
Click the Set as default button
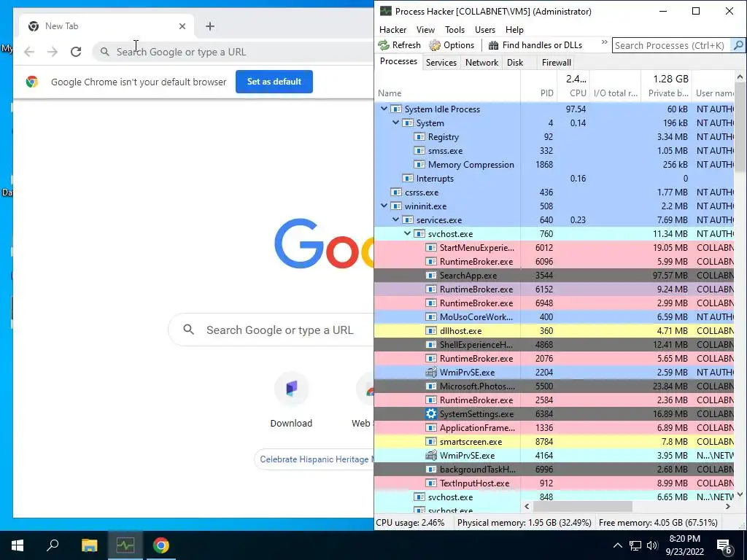point(274,82)
